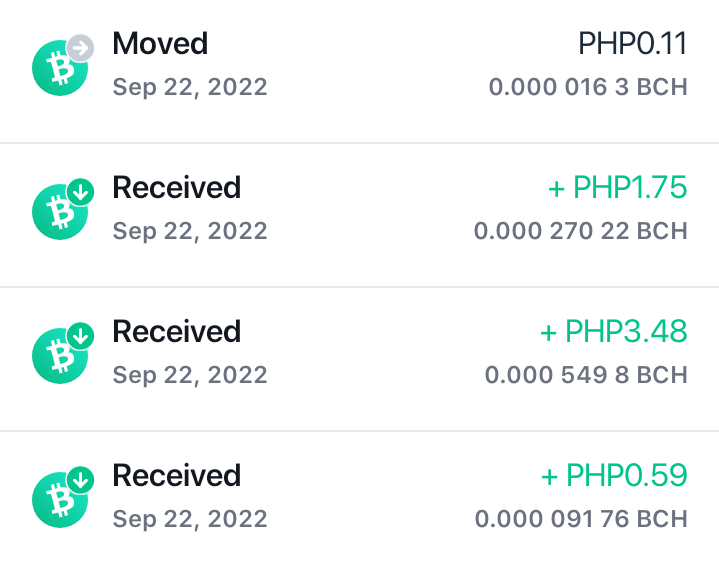Image resolution: width=719 pixels, height=571 pixels.
Task: Open the + PHP3.48 received transaction
Action: (360, 359)
